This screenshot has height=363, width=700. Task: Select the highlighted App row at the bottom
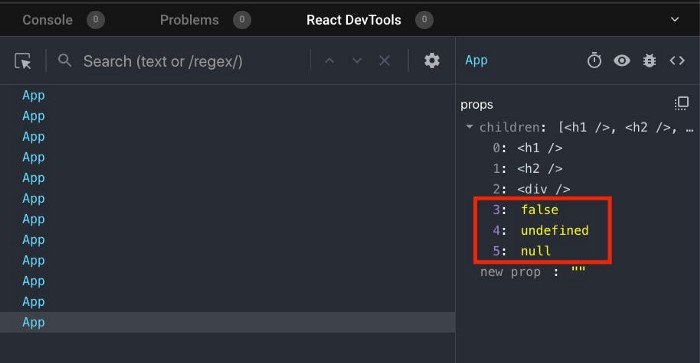point(228,322)
